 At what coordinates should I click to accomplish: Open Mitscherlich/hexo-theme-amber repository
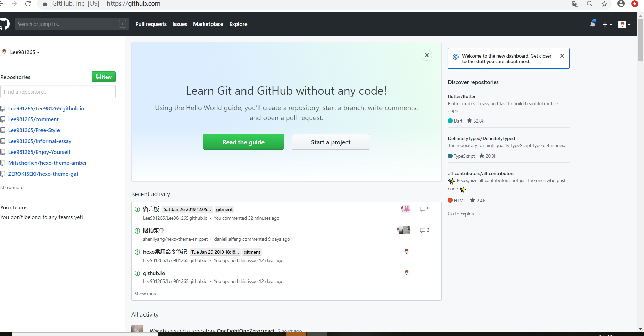click(48, 163)
